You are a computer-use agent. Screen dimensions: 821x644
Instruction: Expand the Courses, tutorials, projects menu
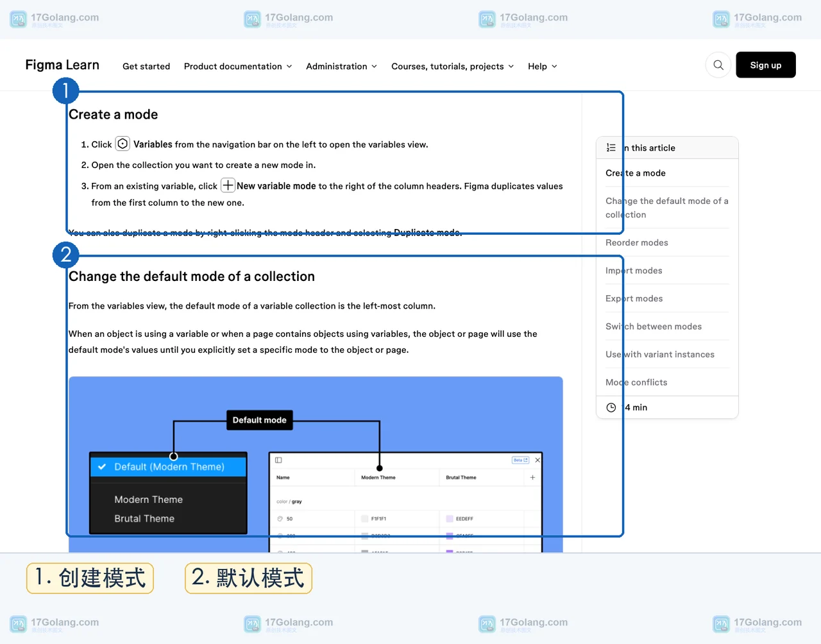[x=452, y=66]
